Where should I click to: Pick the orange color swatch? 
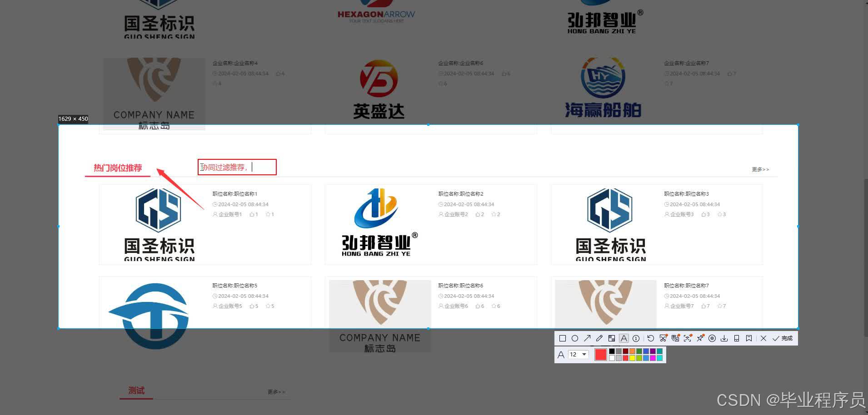(x=632, y=351)
